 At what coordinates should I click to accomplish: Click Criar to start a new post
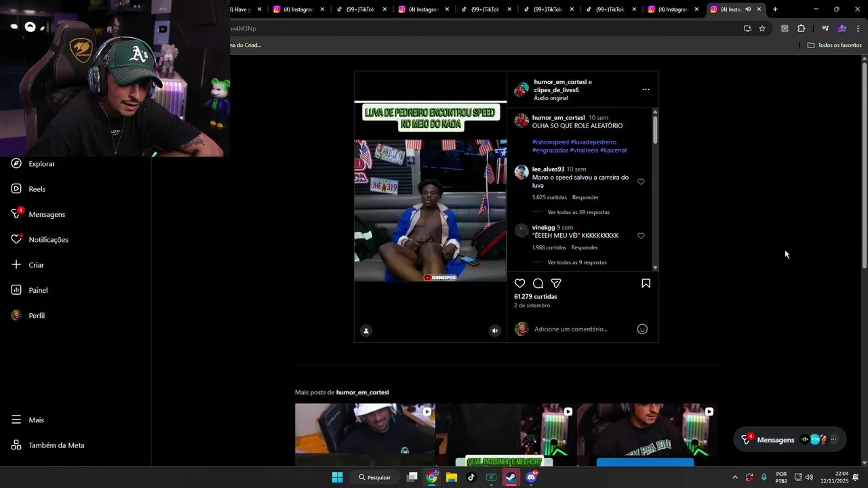point(28,265)
